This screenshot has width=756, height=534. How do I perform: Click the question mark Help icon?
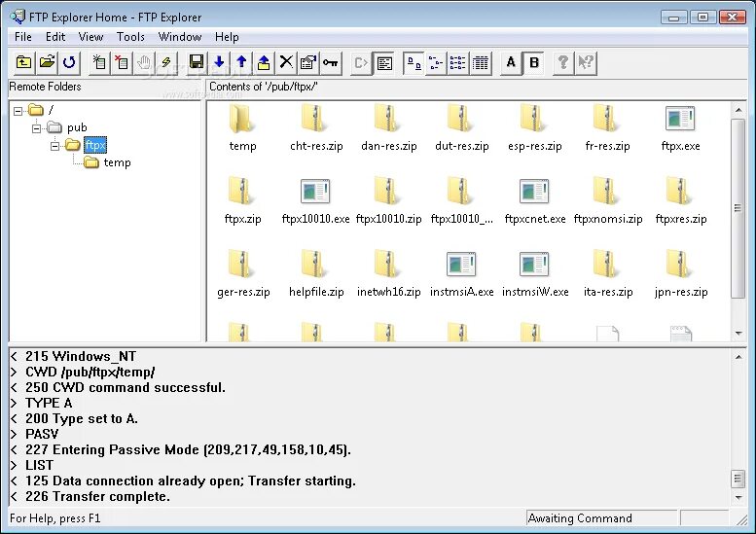[x=563, y=62]
